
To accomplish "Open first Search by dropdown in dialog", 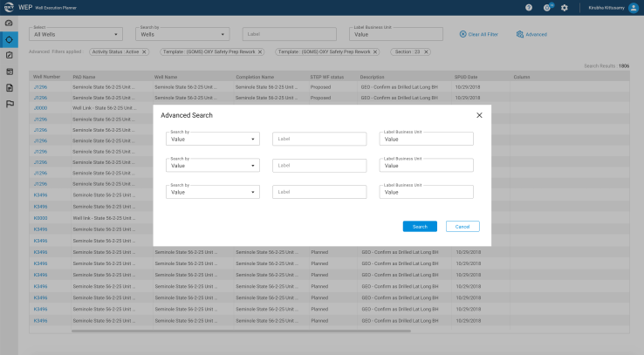I will [x=213, y=139].
